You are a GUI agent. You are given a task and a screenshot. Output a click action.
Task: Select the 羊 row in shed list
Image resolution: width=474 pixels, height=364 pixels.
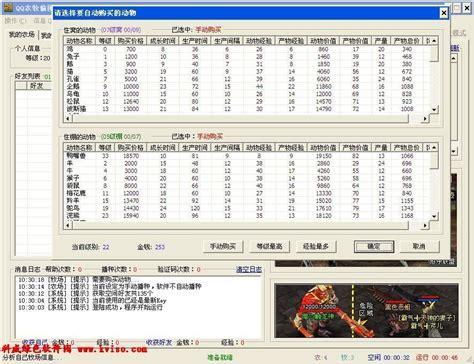click(246, 163)
